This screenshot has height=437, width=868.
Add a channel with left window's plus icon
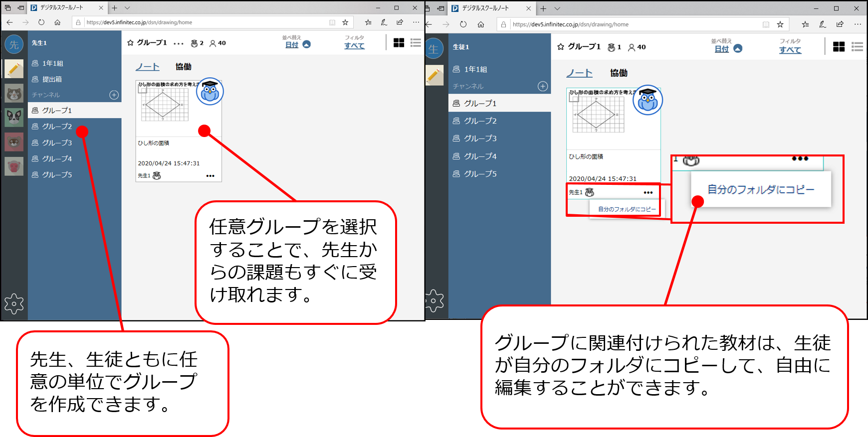[114, 95]
